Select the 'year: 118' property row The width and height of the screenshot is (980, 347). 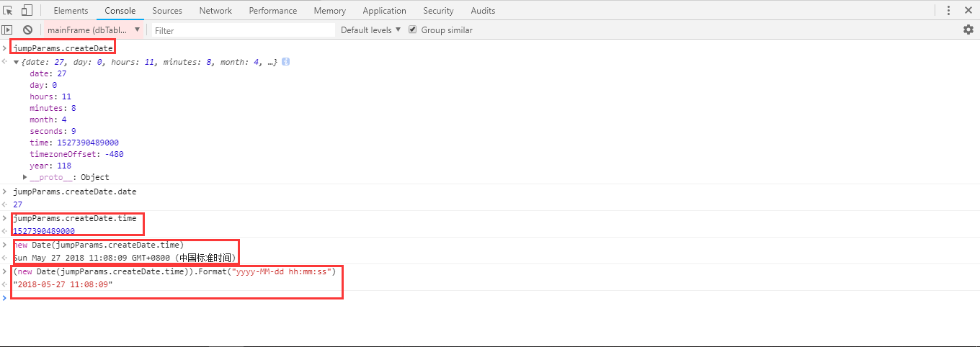50,166
